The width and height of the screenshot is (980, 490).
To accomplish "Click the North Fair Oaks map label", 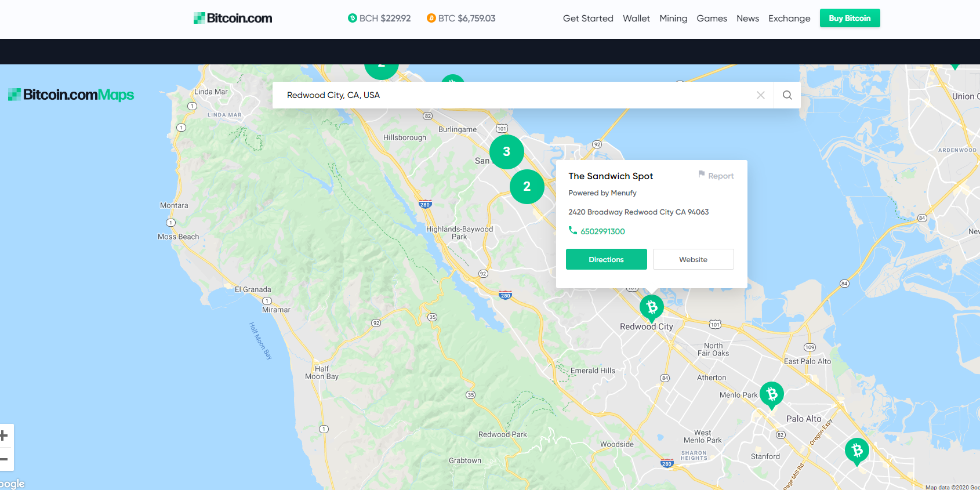I will [x=713, y=349].
